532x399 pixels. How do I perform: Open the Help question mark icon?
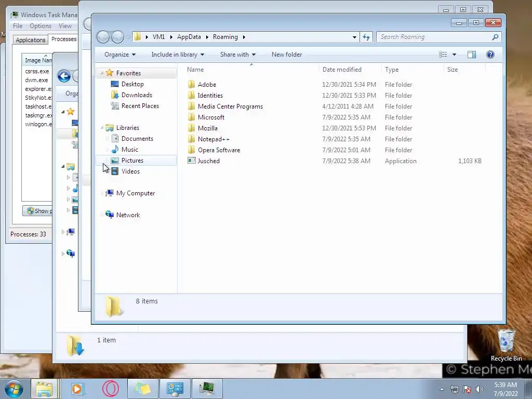point(490,55)
